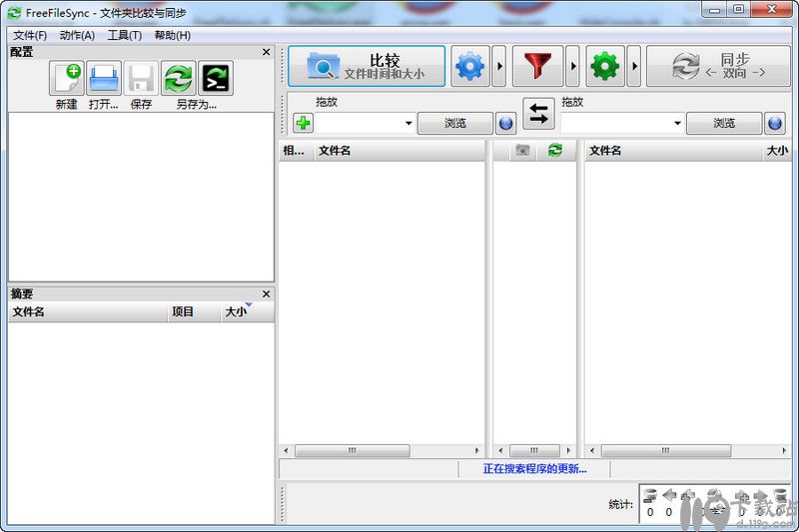Click the 正在搜索程序的更新... status text
Image resolution: width=799 pixels, height=532 pixels.
coord(534,469)
